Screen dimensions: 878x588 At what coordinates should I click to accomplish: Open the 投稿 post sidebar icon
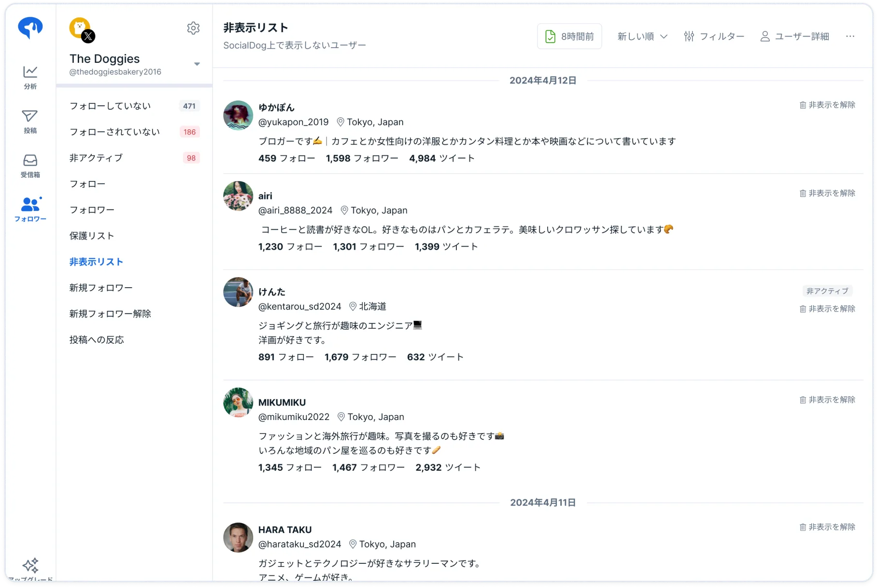pos(30,121)
